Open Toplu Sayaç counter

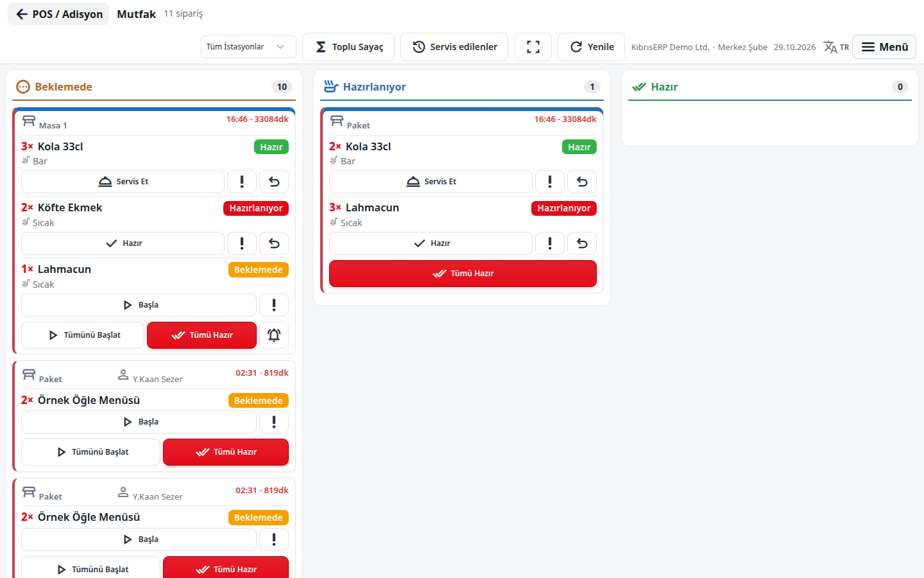point(348,47)
